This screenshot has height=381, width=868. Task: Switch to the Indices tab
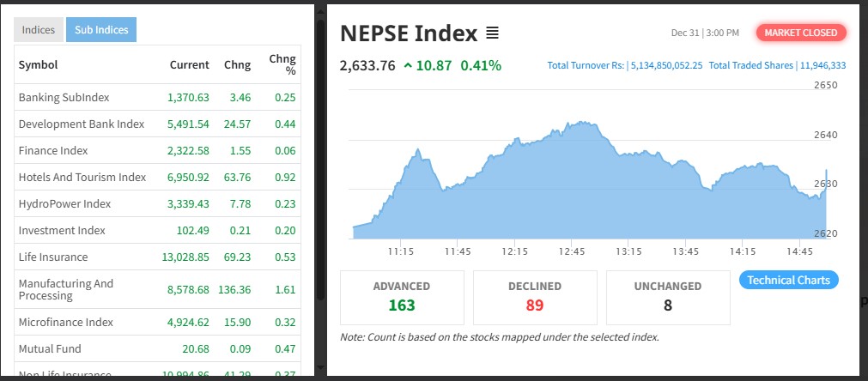[39, 30]
